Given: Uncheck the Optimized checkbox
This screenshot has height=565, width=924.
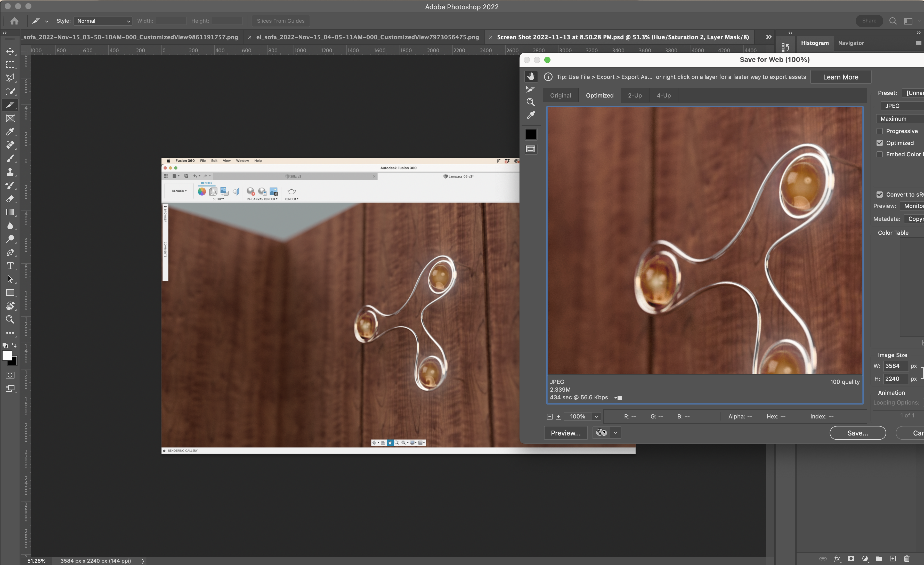Looking at the screenshot, I should click(879, 143).
